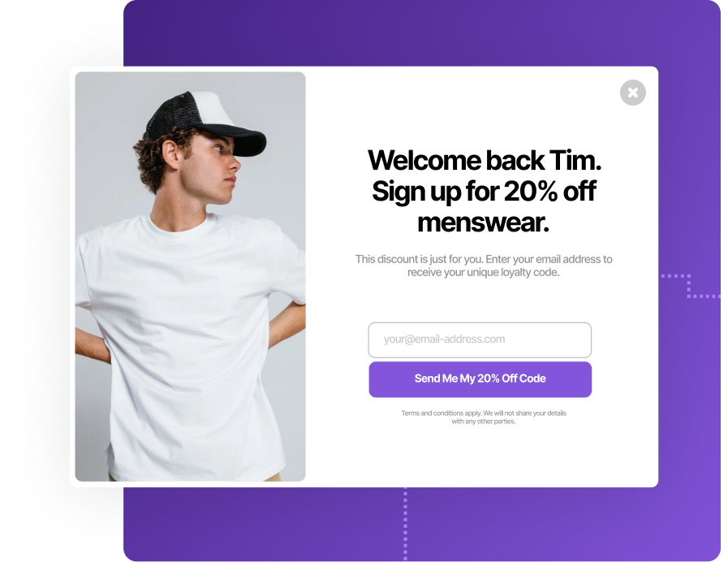The image size is (728, 562).
Task: Click the 'Welcome back Tim.' headline line
Action: tap(485, 161)
